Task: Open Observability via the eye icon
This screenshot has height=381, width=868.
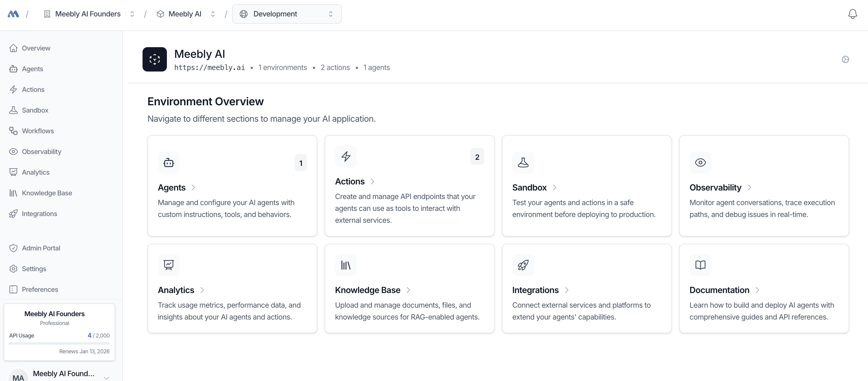Action: tap(13, 152)
